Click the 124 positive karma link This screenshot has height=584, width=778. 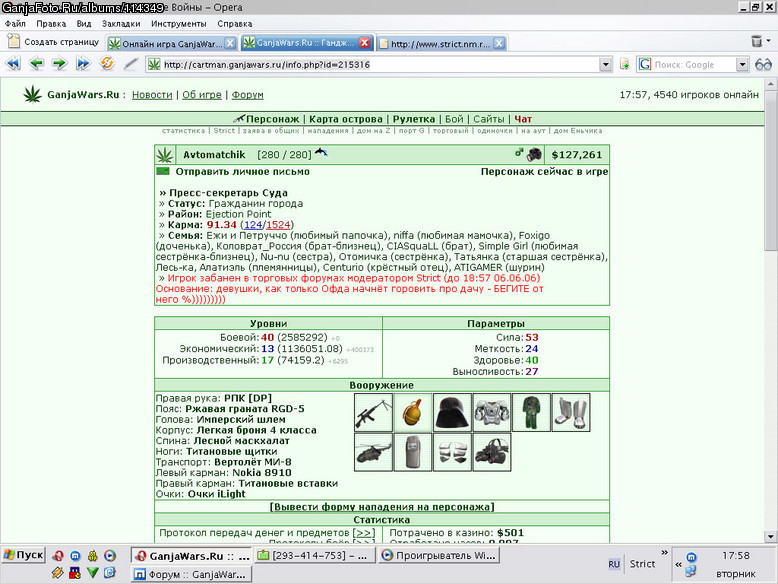253,225
